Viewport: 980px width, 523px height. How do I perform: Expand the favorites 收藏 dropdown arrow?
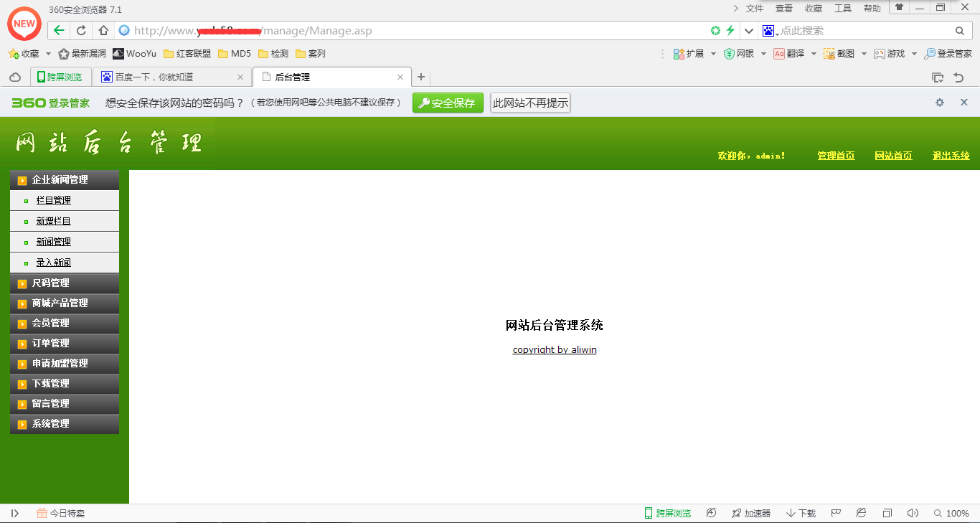point(48,54)
